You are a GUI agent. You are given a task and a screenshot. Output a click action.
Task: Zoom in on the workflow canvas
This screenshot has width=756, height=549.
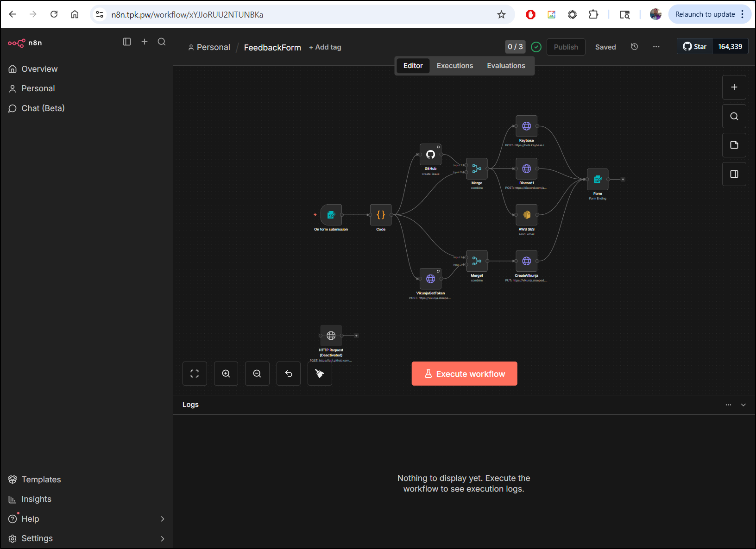click(x=226, y=374)
